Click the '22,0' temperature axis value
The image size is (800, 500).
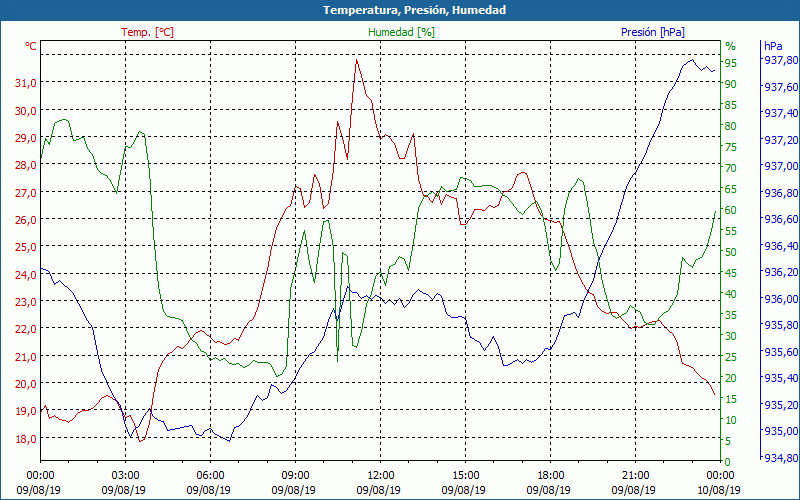(x=26, y=329)
